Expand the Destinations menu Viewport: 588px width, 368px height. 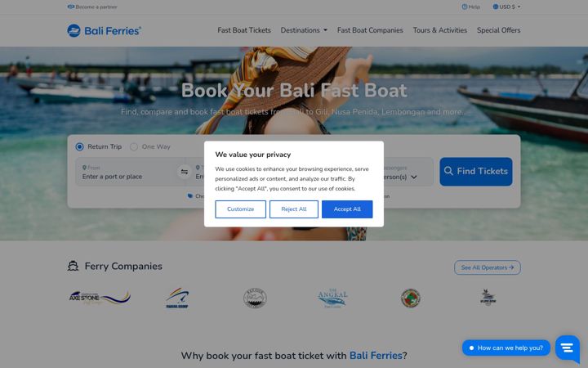click(304, 30)
